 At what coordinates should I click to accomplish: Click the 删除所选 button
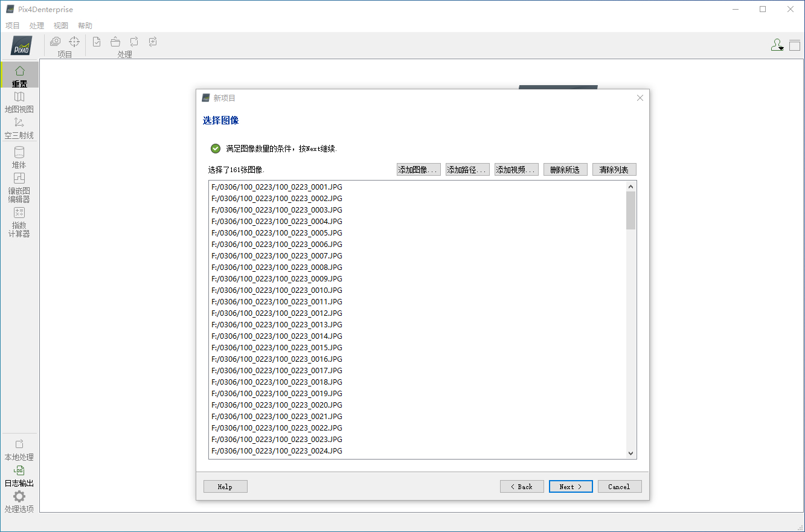pyautogui.click(x=565, y=170)
